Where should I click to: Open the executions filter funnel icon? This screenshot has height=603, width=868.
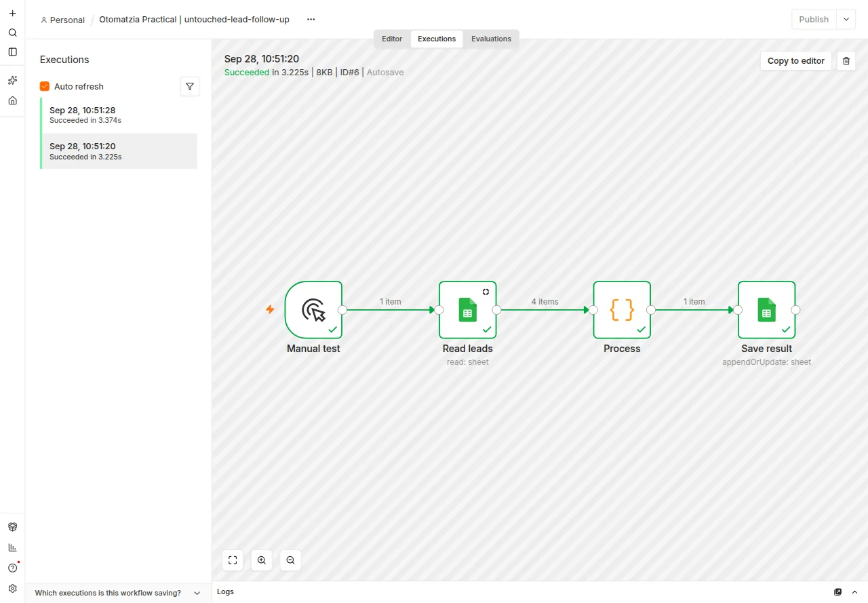click(190, 87)
